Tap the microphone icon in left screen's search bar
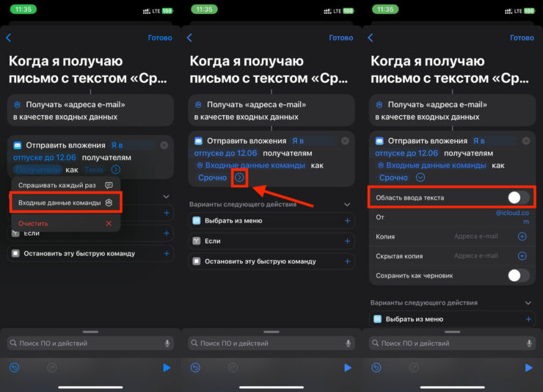 click(x=167, y=343)
